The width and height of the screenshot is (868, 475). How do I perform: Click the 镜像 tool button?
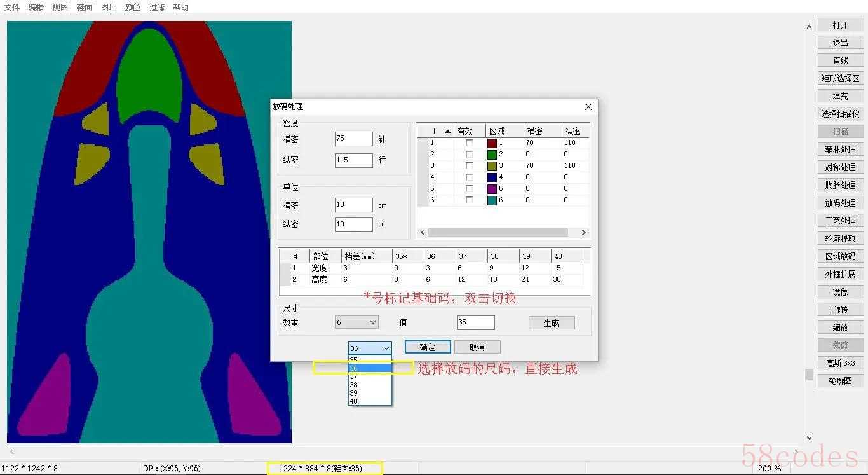[840, 292]
